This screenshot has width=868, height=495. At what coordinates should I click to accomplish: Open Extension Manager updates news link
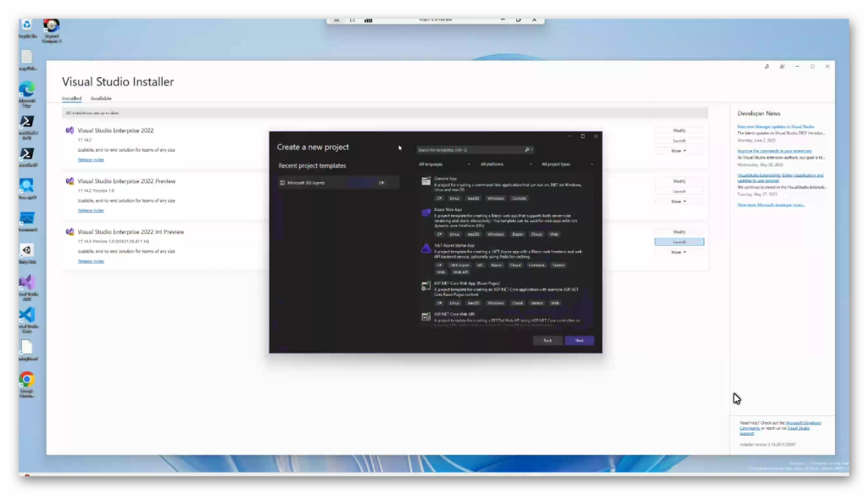click(776, 127)
